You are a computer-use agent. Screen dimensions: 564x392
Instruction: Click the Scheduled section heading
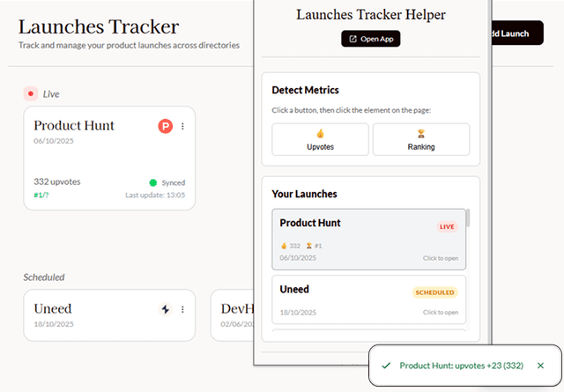coord(44,277)
